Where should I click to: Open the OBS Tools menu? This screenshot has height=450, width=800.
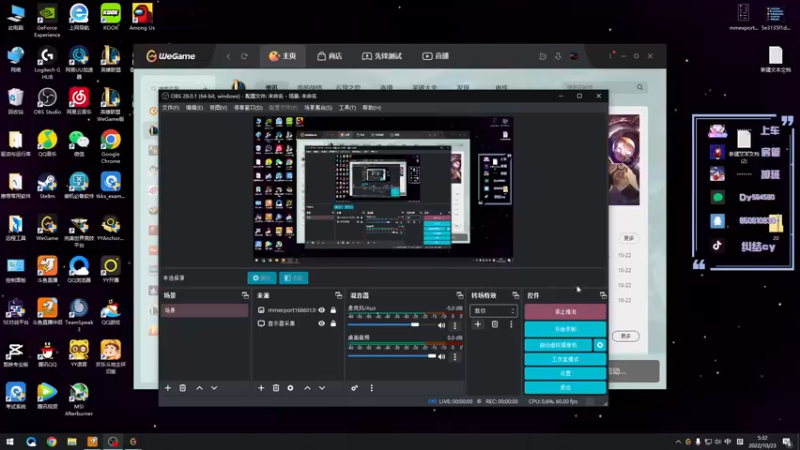(347, 108)
